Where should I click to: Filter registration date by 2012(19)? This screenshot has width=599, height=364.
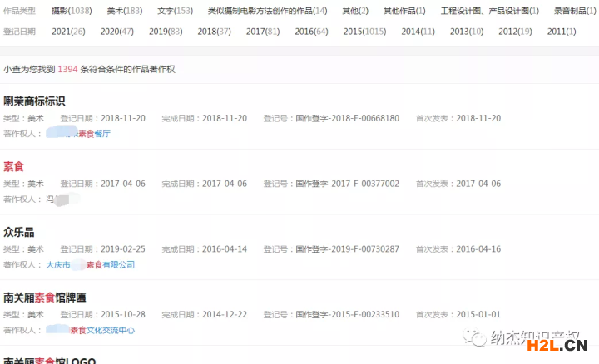coord(515,32)
